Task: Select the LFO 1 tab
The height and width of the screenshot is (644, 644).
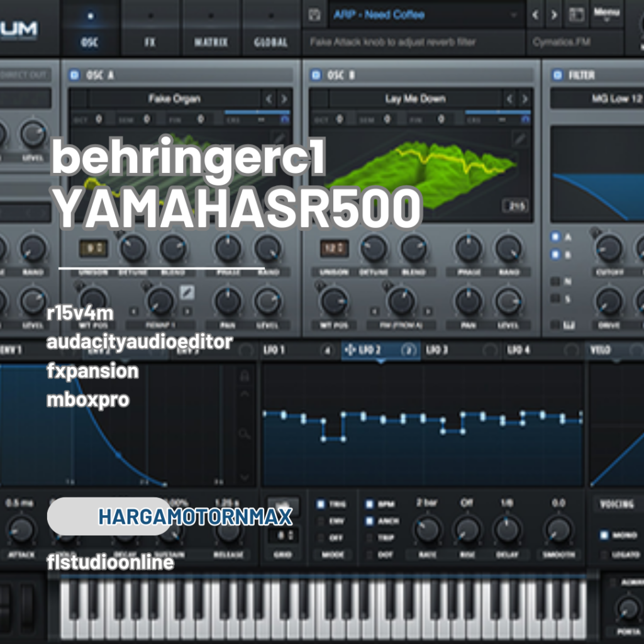Action: pos(300,350)
